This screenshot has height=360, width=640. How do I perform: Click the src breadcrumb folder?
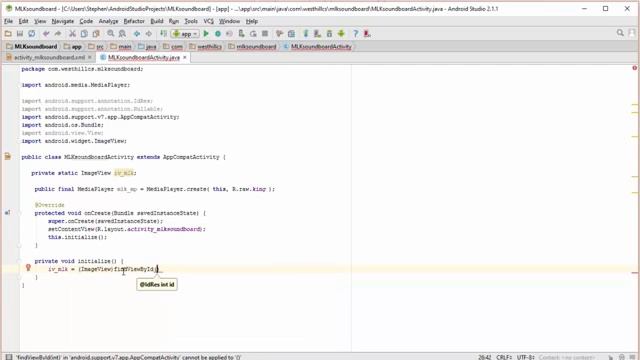(x=96, y=47)
